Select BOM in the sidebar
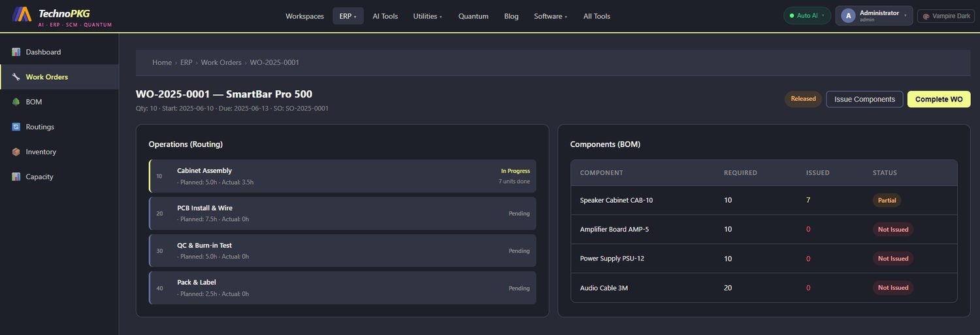The height and width of the screenshot is (335, 980). (59, 101)
